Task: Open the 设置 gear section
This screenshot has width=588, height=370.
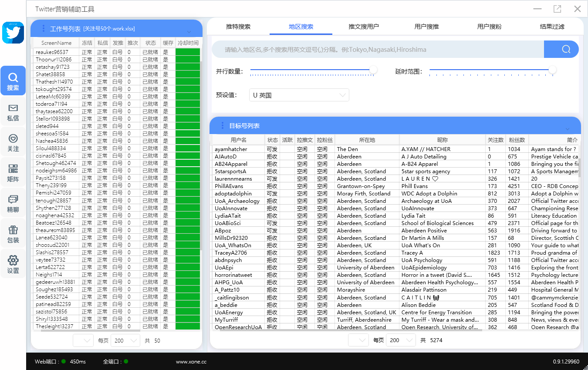Action: tap(13, 264)
